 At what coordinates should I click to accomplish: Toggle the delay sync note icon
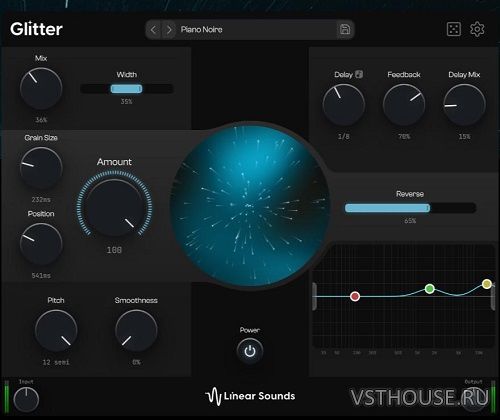[359, 74]
